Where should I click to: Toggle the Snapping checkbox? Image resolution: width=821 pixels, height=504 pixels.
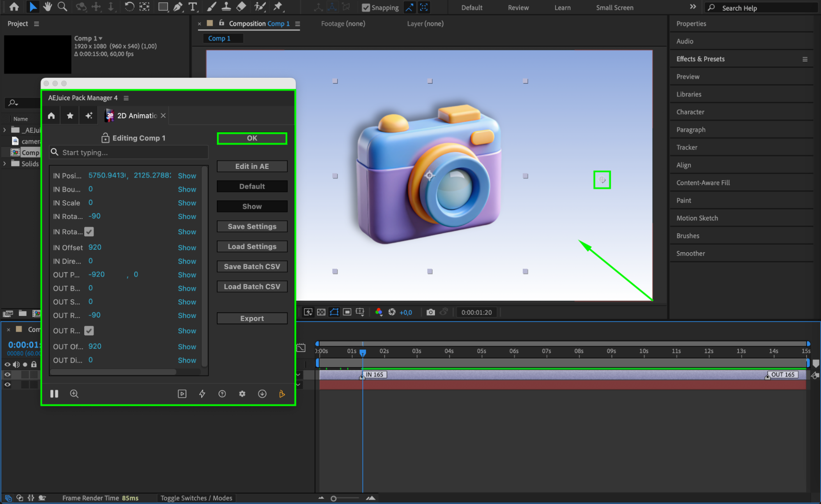click(x=366, y=8)
